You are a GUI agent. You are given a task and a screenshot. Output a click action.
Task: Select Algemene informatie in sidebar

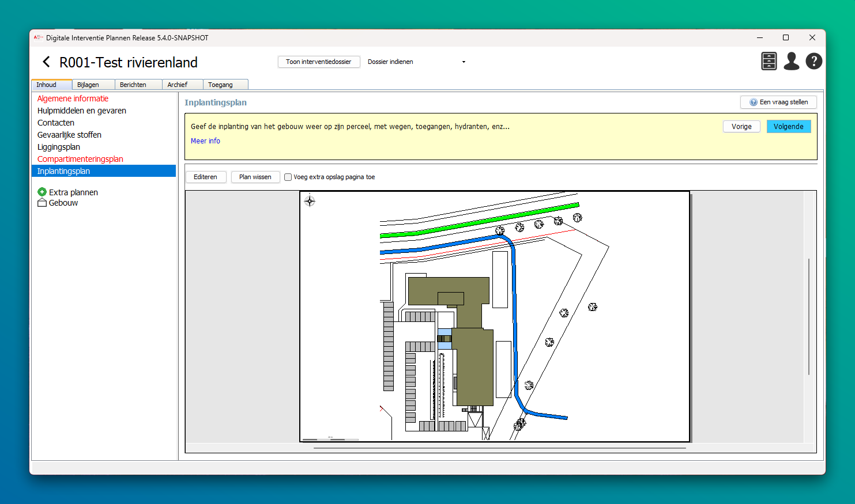click(104, 98)
